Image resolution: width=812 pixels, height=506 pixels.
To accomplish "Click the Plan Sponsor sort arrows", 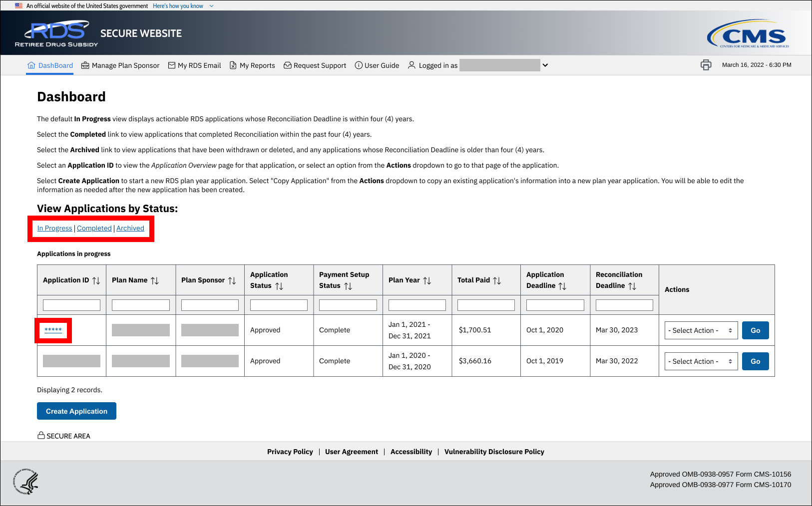I will [232, 280].
